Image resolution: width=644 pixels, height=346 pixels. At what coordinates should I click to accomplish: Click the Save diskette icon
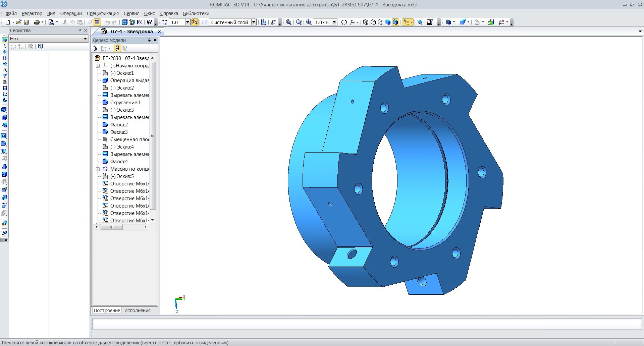[x=26, y=22]
